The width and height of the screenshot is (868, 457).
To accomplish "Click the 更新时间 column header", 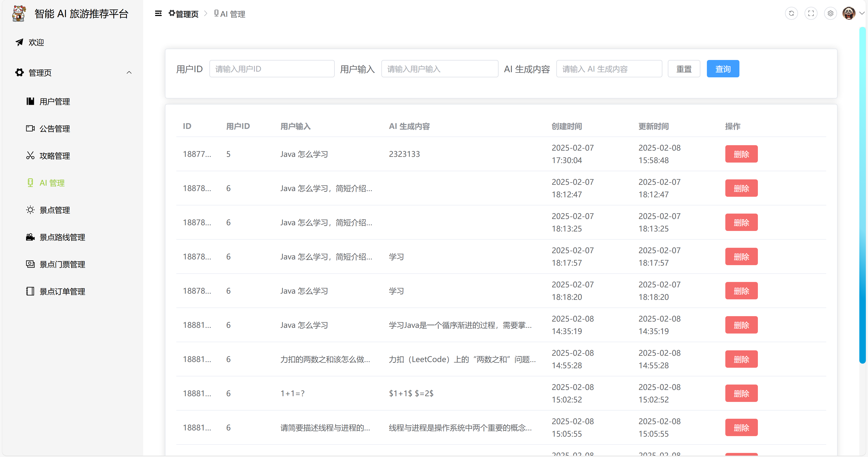I will coord(653,126).
